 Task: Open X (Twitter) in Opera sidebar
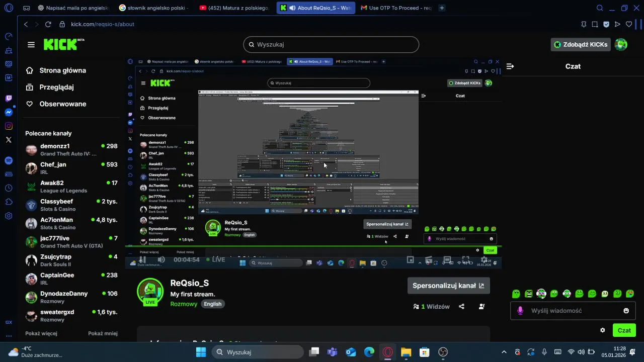tap(9, 140)
